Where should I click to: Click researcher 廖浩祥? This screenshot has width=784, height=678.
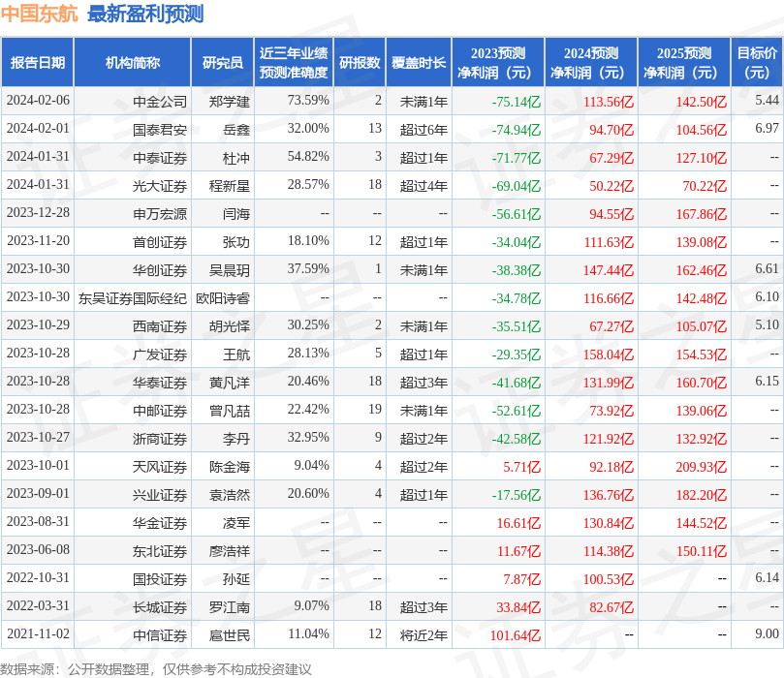230,551
